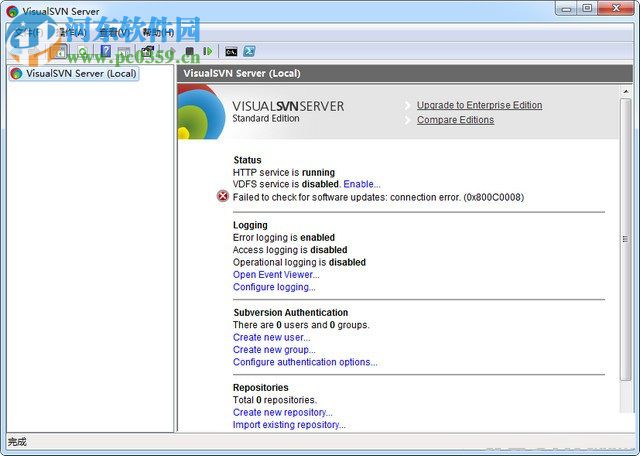640x456 pixels.
Task: Click the Logging section heading
Action: pyautogui.click(x=250, y=225)
